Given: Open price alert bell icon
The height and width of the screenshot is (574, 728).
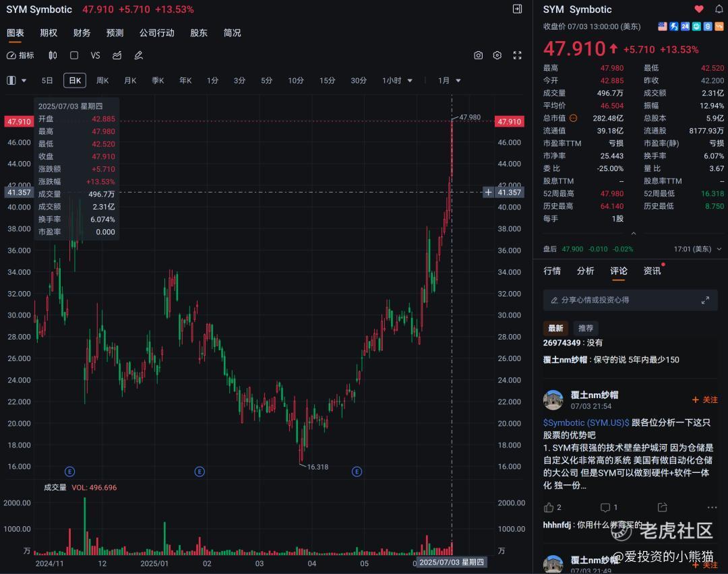Looking at the screenshot, I should 719,9.
